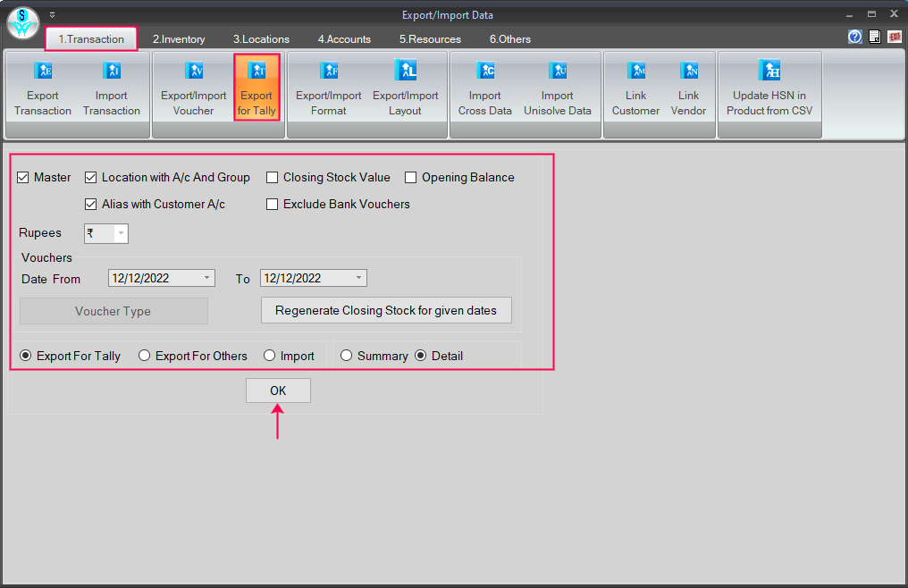908x588 pixels.
Task: Switch to the 5.Resources tab
Action: point(430,38)
